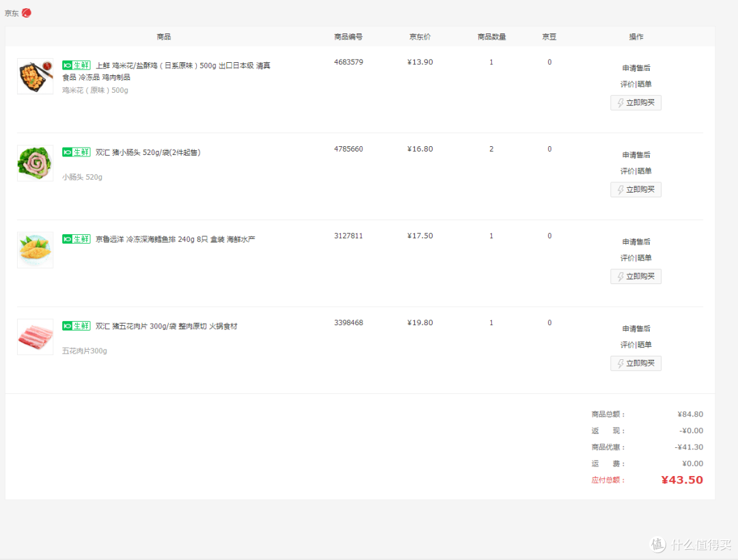This screenshot has width=738, height=560.
Task: Click the spec text 五花肉片300g
Action: (84, 351)
